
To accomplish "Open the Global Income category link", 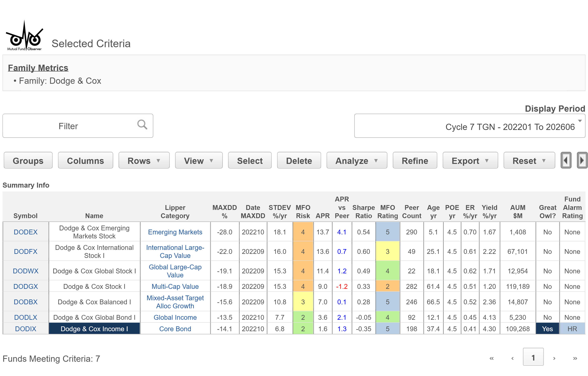I will click(x=175, y=317).
